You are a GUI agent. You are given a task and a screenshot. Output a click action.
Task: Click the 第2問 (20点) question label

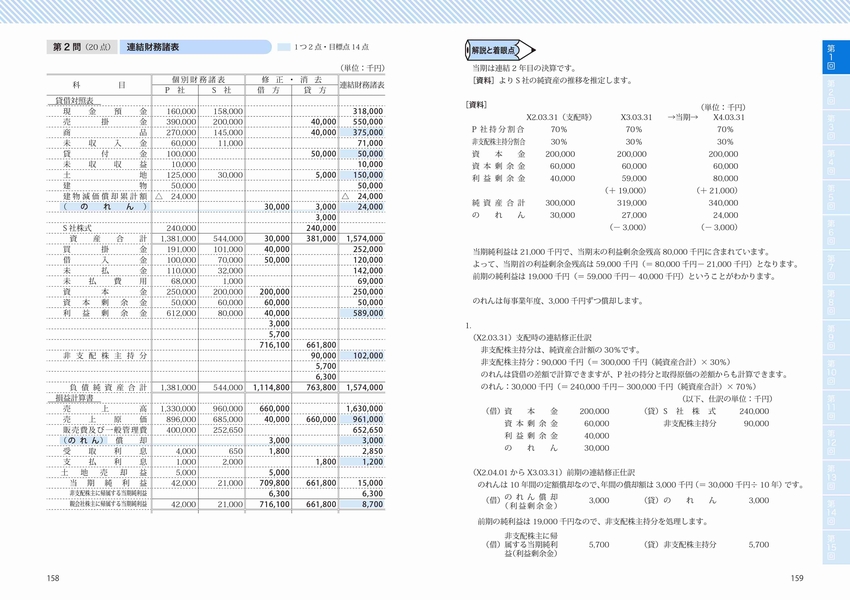81,47
